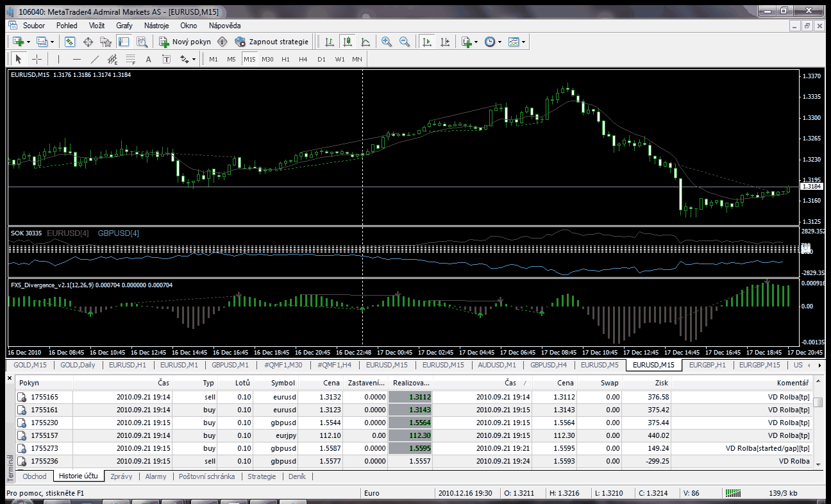Select the trendline drawing tool
This screenshot has height=504, width=831.
pos(95,59)
